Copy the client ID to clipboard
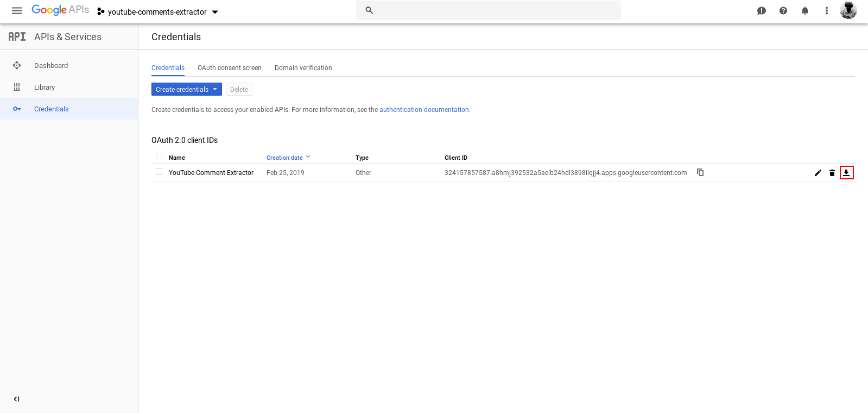Screen dimensions: 868x413 click(x=700, y=172)
